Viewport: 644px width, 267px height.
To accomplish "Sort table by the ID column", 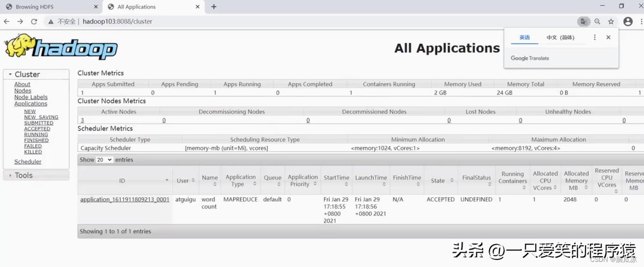I will [123, 180].
